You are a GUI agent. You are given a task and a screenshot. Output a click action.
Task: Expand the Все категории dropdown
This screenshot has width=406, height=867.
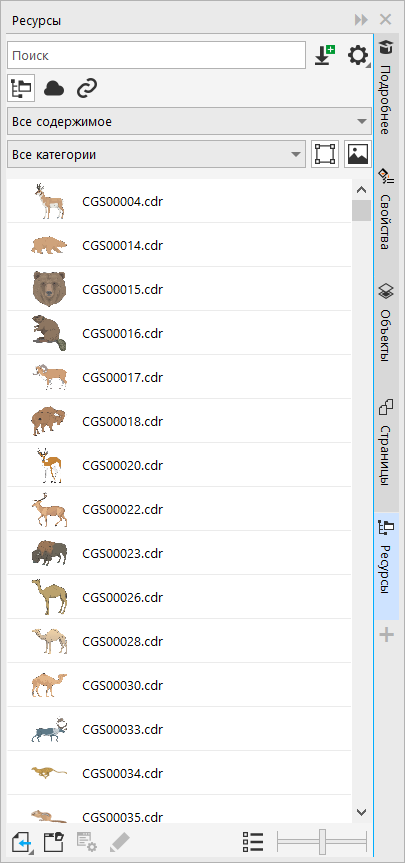click(156, 154)
